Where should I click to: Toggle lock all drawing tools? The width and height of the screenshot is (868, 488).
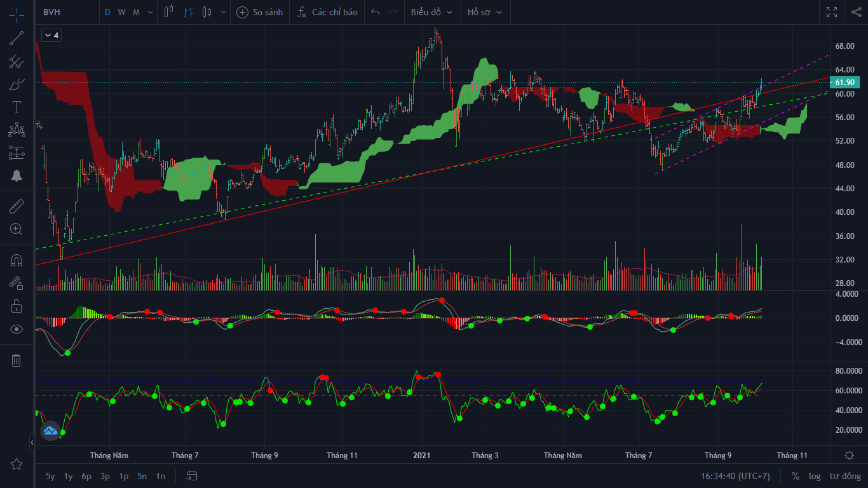click(17, 306)
